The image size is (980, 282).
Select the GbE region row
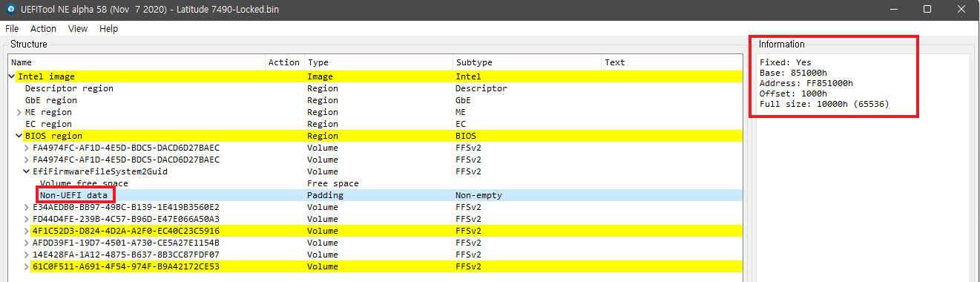(375, 100)
